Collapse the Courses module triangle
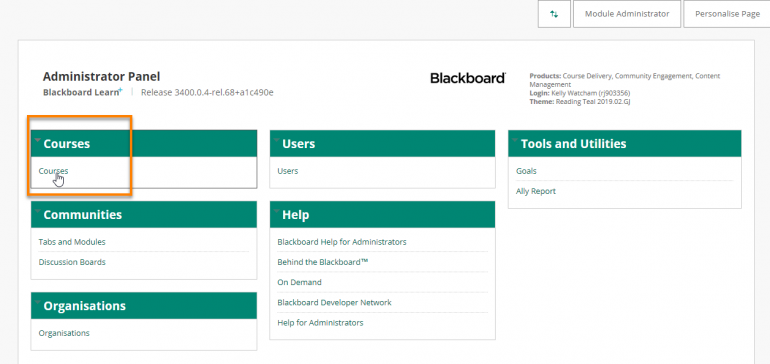The width and height of the screenshot is (770, 364). [37, 140]
